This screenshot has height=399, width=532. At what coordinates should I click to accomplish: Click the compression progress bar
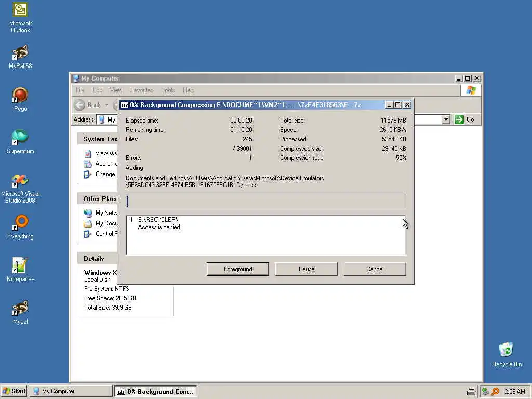pyautogui.click(x=265, y=202)
